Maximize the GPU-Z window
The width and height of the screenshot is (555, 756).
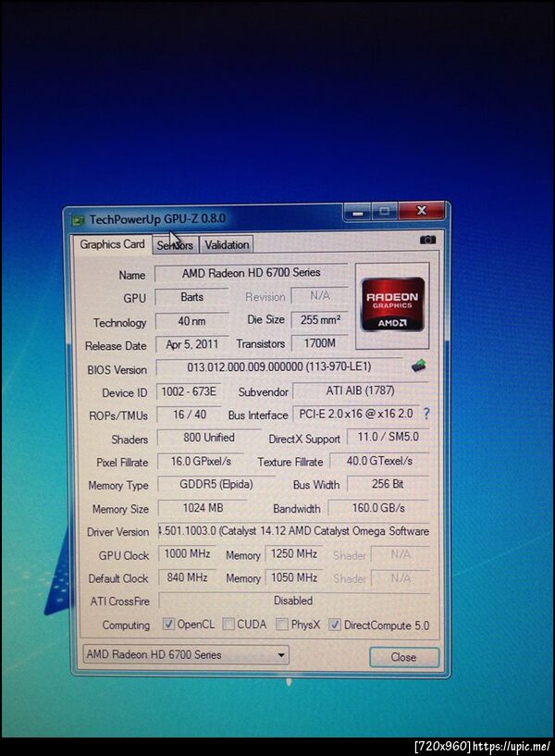385,211
